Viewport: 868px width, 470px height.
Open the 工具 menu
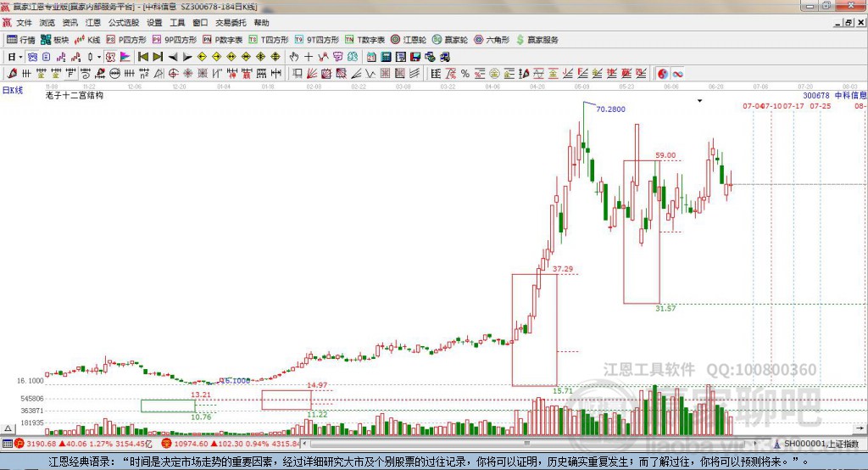[177, 23]
